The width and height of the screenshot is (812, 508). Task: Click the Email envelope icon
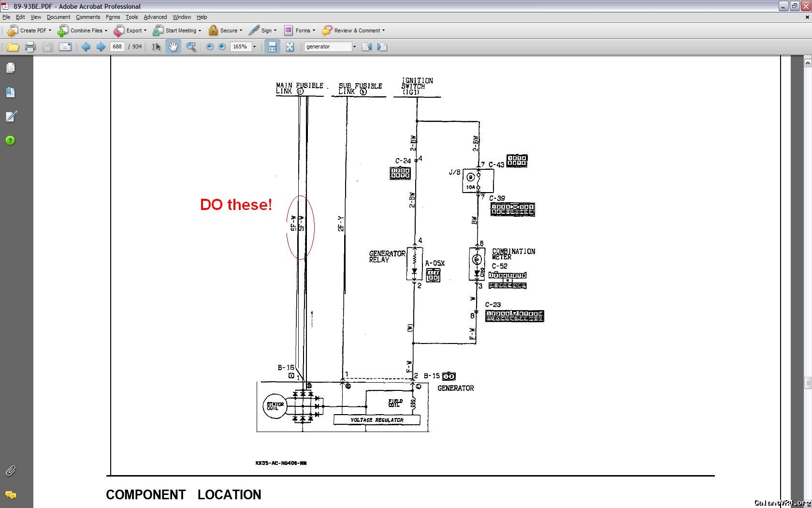click(x=65, y=47)
